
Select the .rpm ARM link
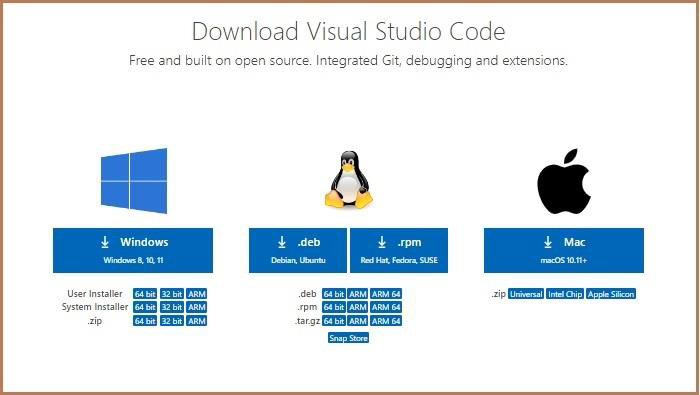[x=358, y=307]
